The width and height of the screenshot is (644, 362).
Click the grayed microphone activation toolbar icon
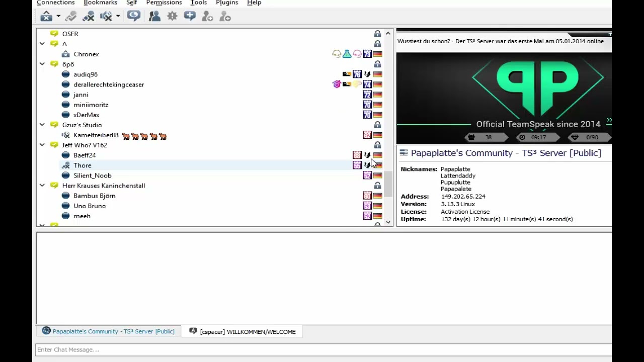(x=71, y=17)
